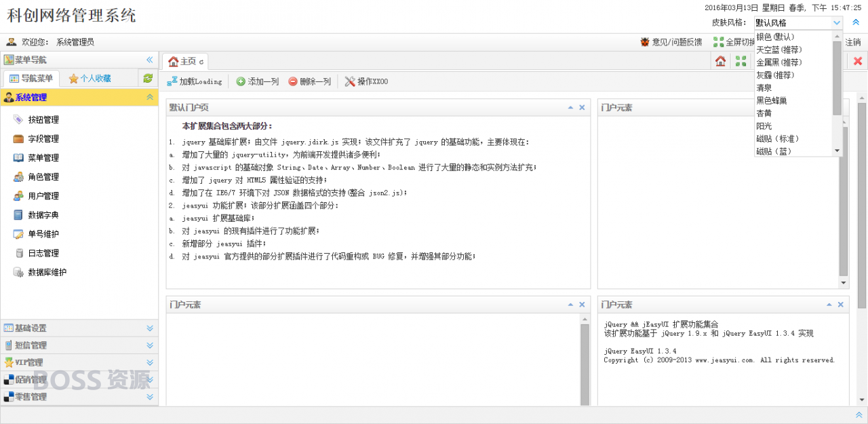Click 意见/问题反馈 link
The image size is (868, 424).
tap(671, 42)
